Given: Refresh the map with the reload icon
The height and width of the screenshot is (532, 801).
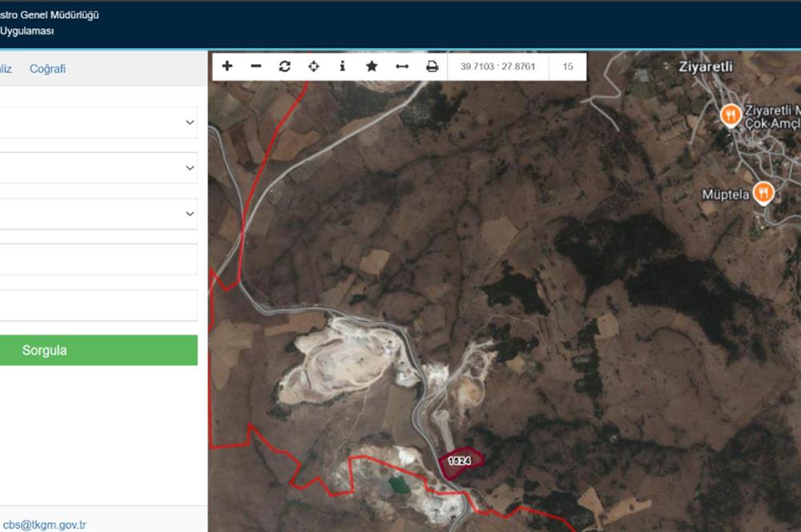Looking at the screenshot, I should 284,66.
